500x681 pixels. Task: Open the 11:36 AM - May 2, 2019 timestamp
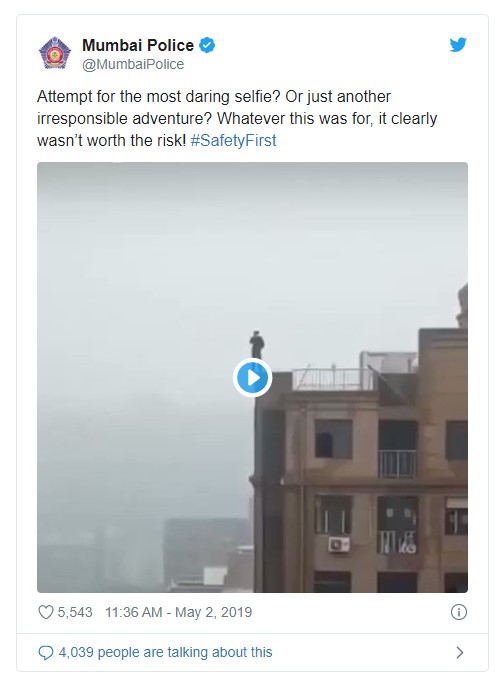click(179, 612)
